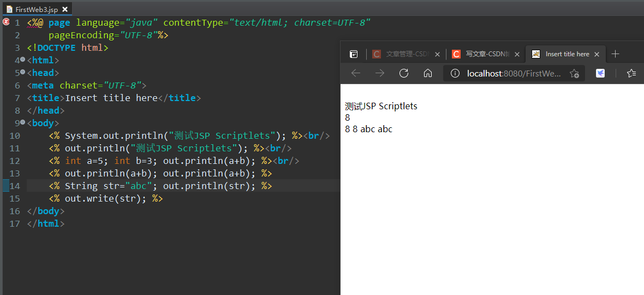Click the String str declaration on line 14
The height and width of the screenshot is (295, 644).
point(111,186)
